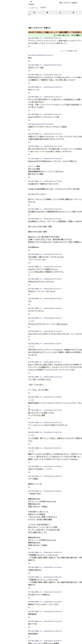Reply to post 0002 死ね

[x=29, y=61]
